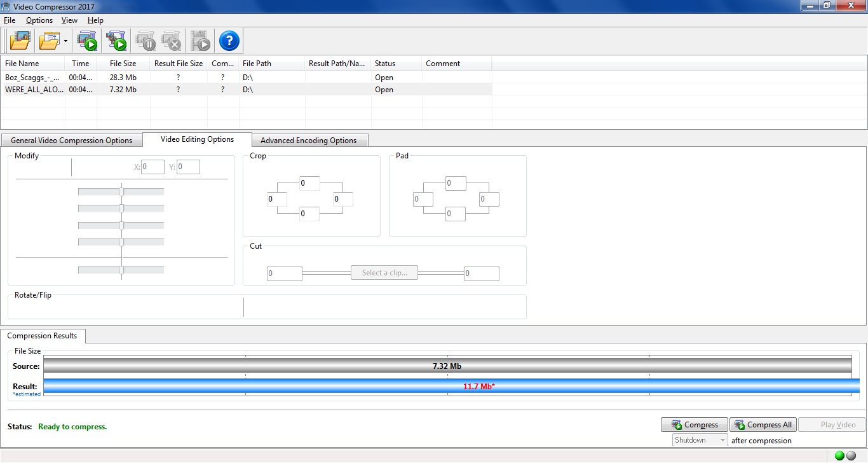This screenshot has height=463, width=868.
Task: Click the open folder toolbar icon
Action: click(48, 40)
